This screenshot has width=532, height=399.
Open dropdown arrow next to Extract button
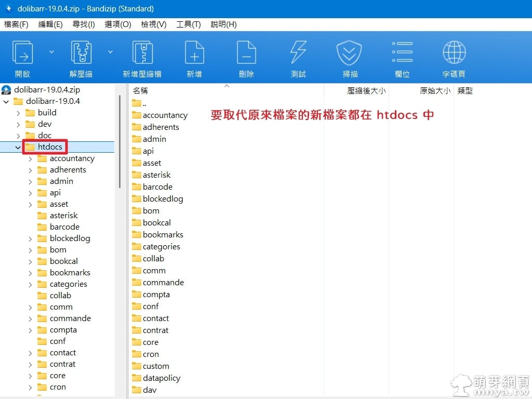[x=110, y=51]
